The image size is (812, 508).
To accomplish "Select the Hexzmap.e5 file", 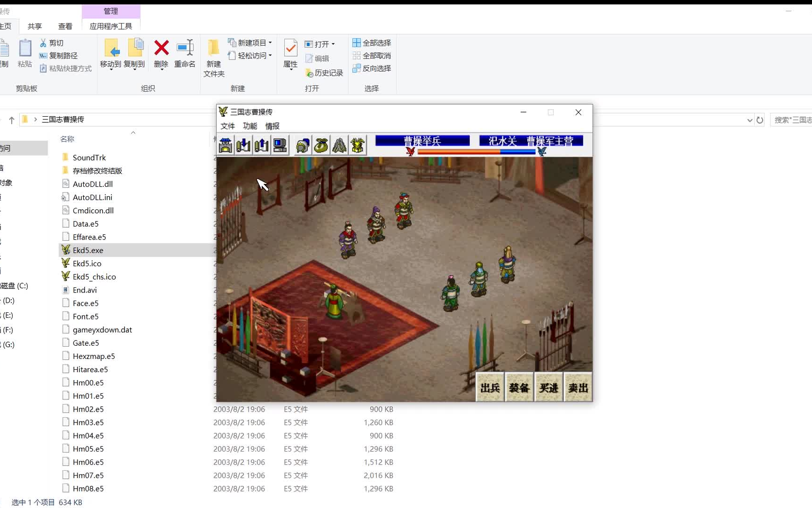I will pos(94,356).
